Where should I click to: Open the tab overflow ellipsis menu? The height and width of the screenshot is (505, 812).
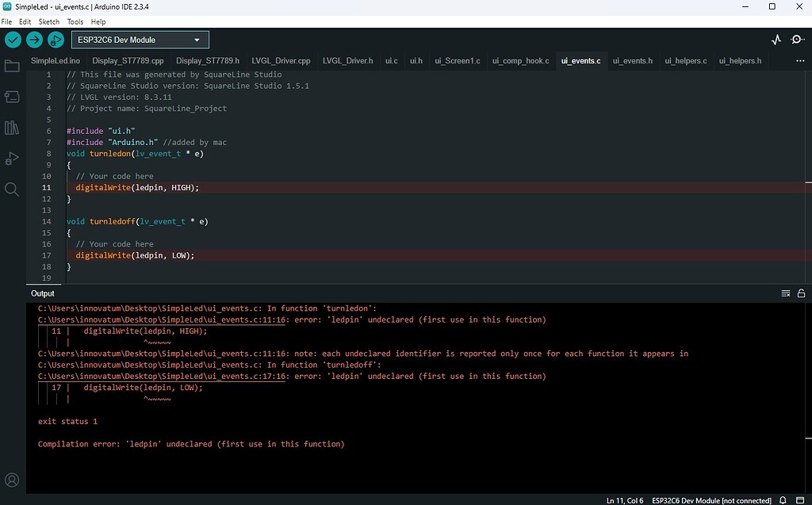click(x=800, y=60)
